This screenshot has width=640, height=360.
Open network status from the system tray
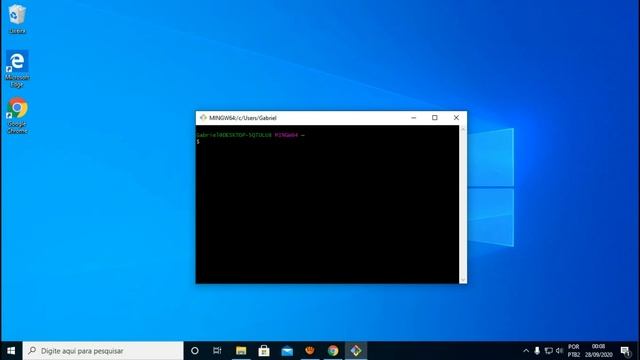click(549, 351)
